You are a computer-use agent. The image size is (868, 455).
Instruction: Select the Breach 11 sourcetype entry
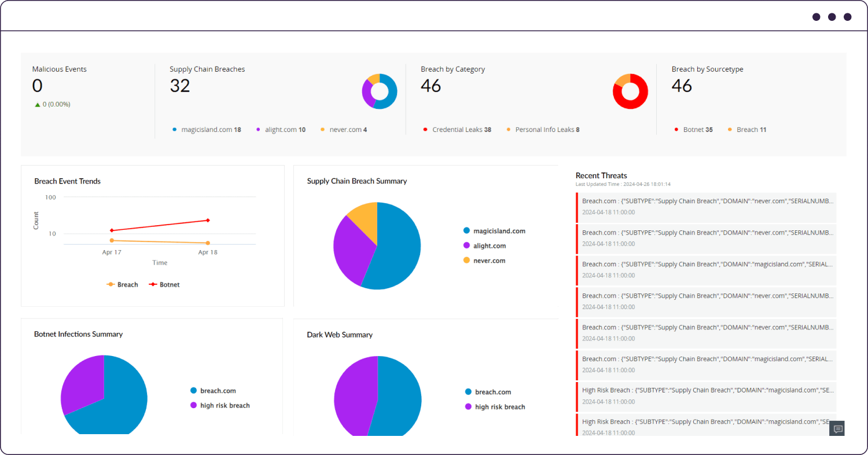pos(747,130)
